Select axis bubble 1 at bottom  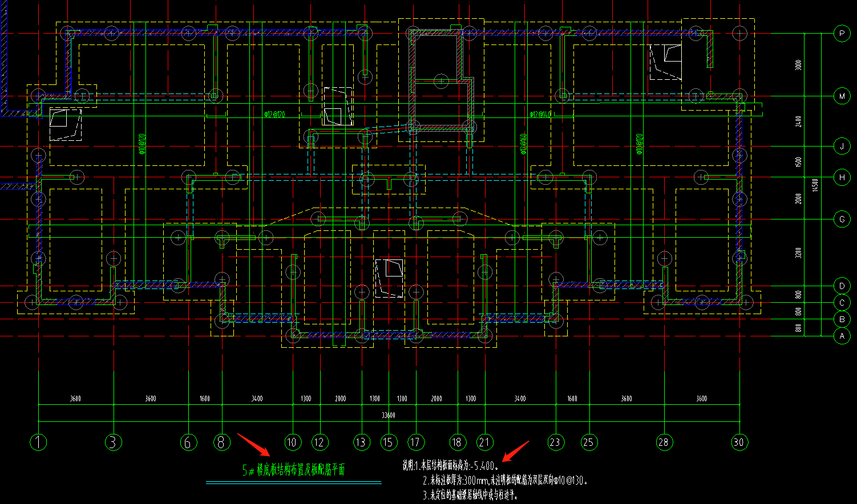click(38, 442)
